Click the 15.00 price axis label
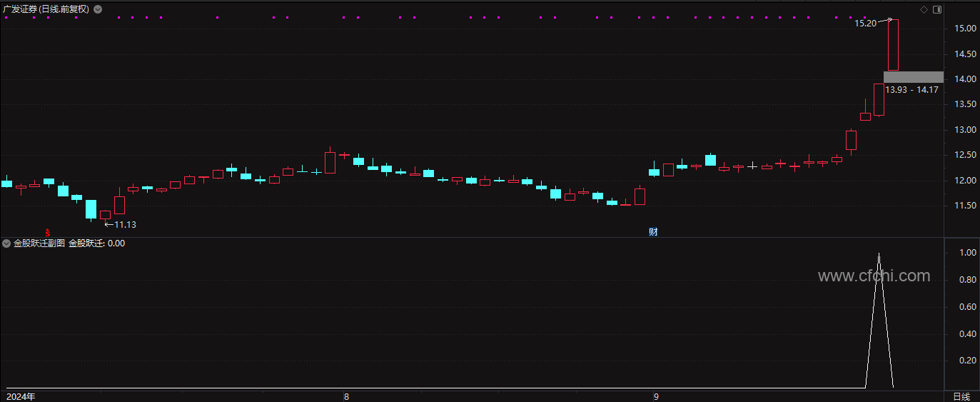 [x=965, y=29]
